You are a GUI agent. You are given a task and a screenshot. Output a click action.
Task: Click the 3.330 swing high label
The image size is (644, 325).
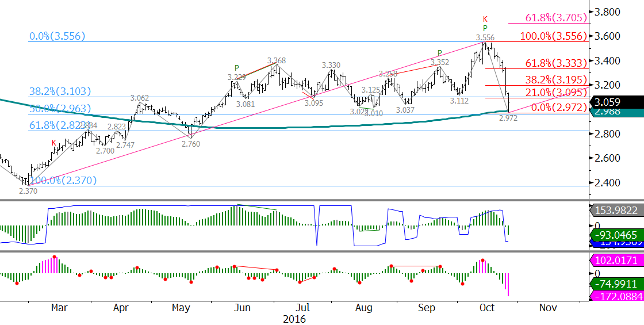click(331, 65)
